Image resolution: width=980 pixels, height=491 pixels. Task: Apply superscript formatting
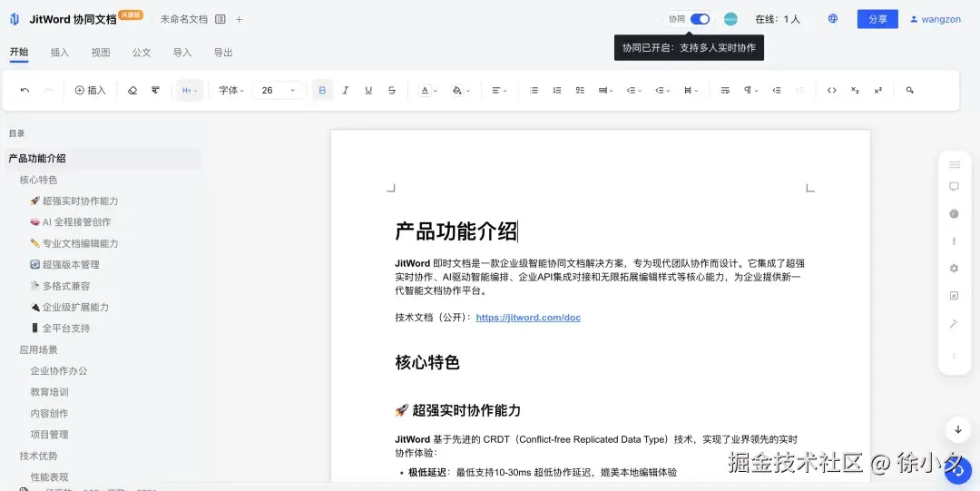coord(878,90)
